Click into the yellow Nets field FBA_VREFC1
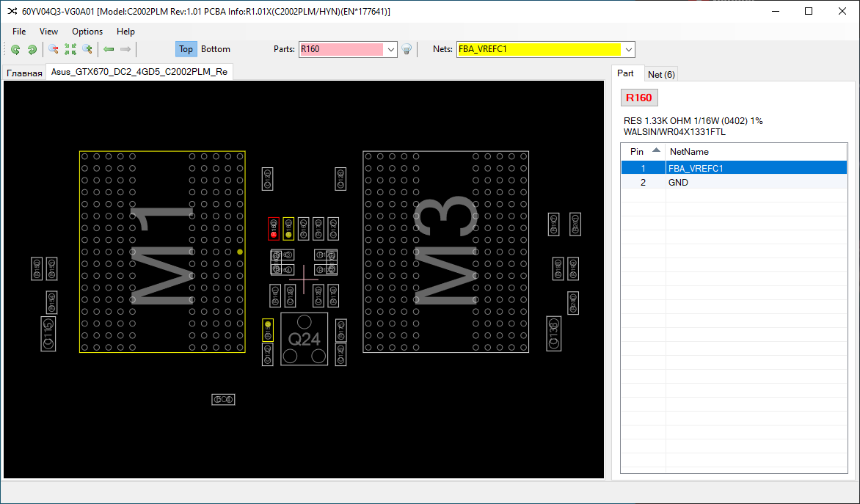The width and height of the screenshot is (860, 504). point(539,49)
